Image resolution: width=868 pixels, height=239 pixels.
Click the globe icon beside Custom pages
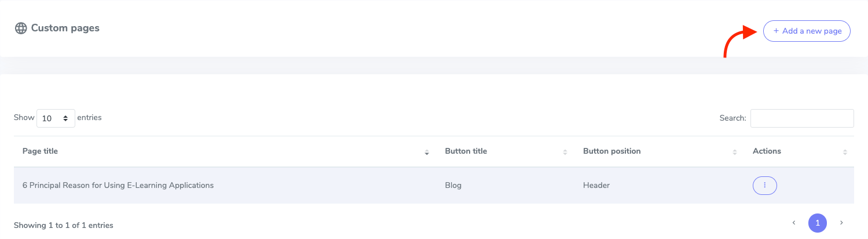[21, 28]
